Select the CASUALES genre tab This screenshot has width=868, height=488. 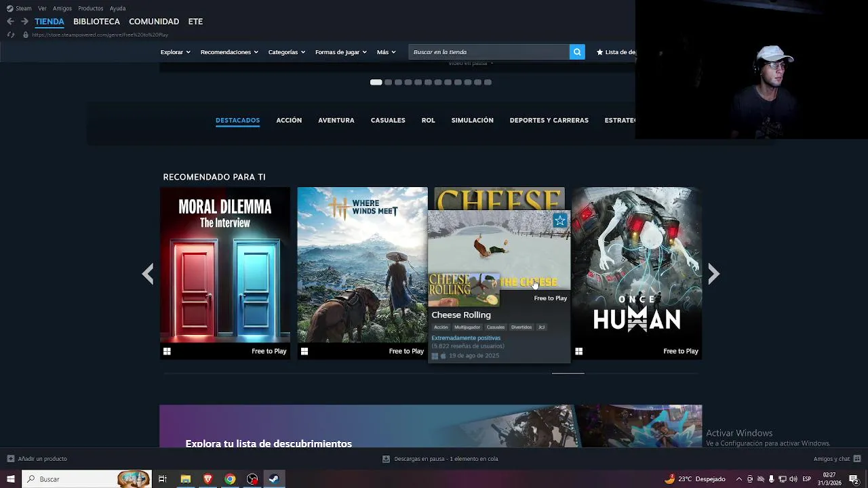[388, 121]
